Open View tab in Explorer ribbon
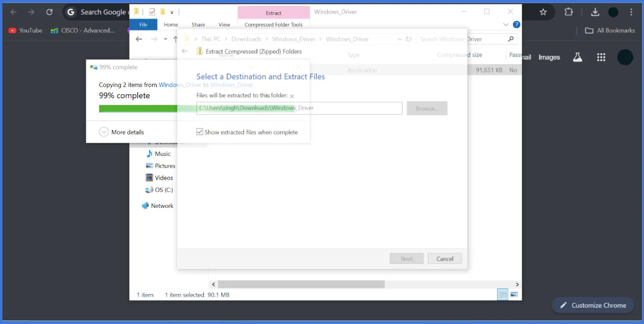644x324 pixels. (224, 24)
